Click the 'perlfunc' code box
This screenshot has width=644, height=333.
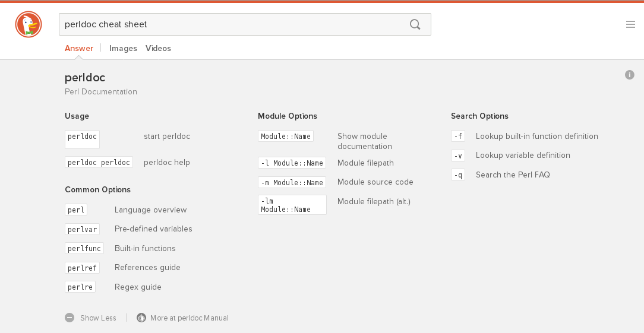tap(84, 249)
